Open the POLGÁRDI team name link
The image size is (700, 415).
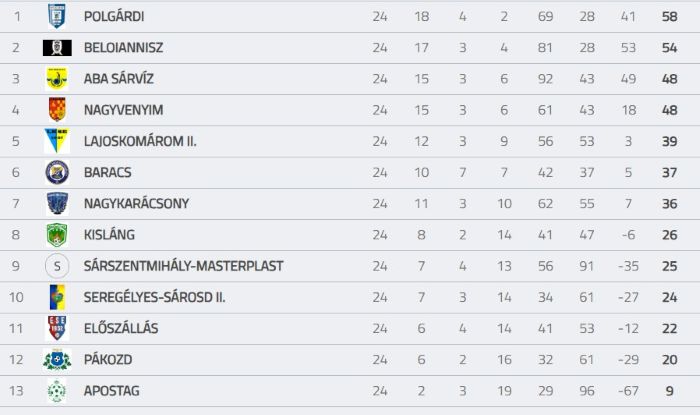click(x=114, y=17)
